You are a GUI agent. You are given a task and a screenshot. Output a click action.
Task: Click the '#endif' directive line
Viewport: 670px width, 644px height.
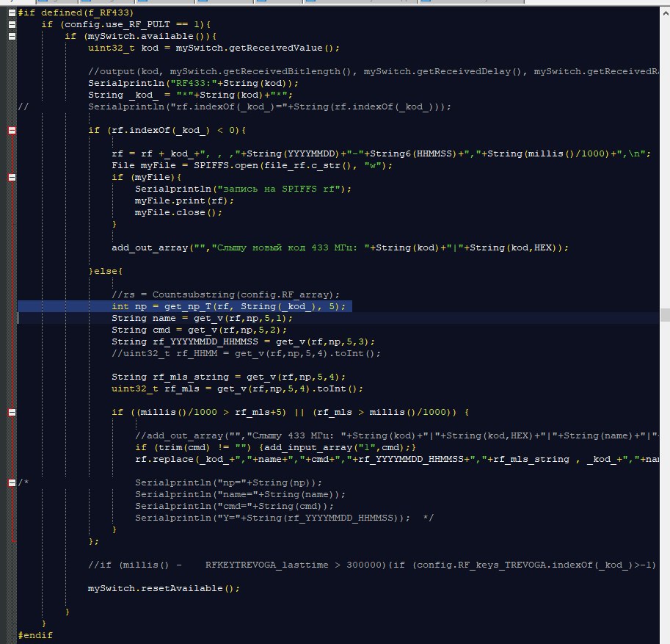point(35,635)
